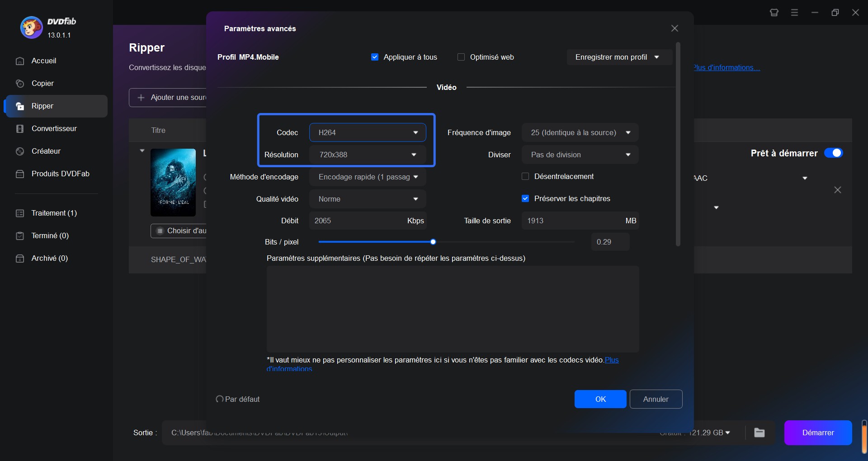Open Plus d'informations link in dialog note

pos(612,360)
